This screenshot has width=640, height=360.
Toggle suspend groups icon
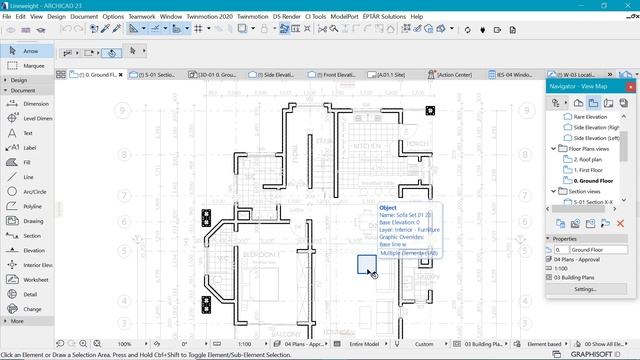coord(284,29)
